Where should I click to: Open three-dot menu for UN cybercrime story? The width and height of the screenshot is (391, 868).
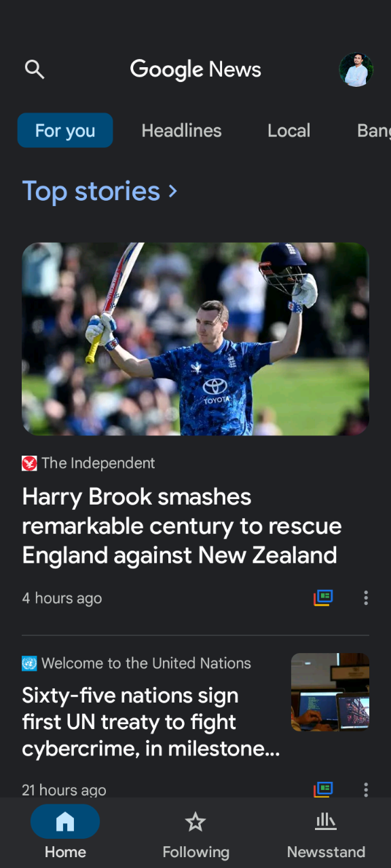(366, 789)
